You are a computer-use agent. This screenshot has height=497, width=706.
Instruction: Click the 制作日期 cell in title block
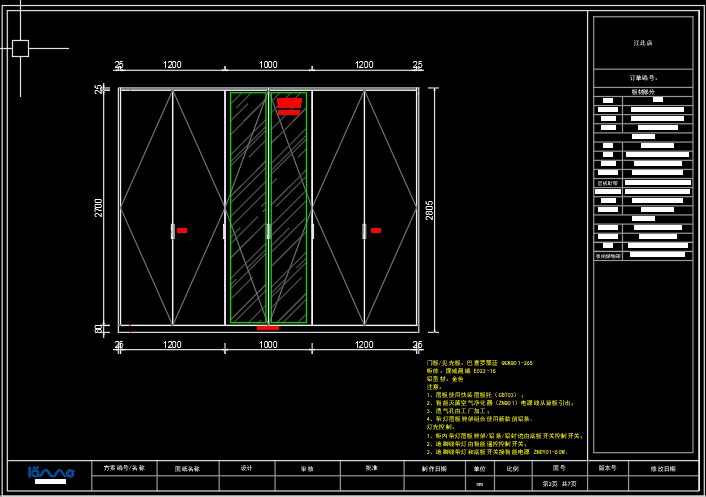pyautogui.click(x=434, y=468)
